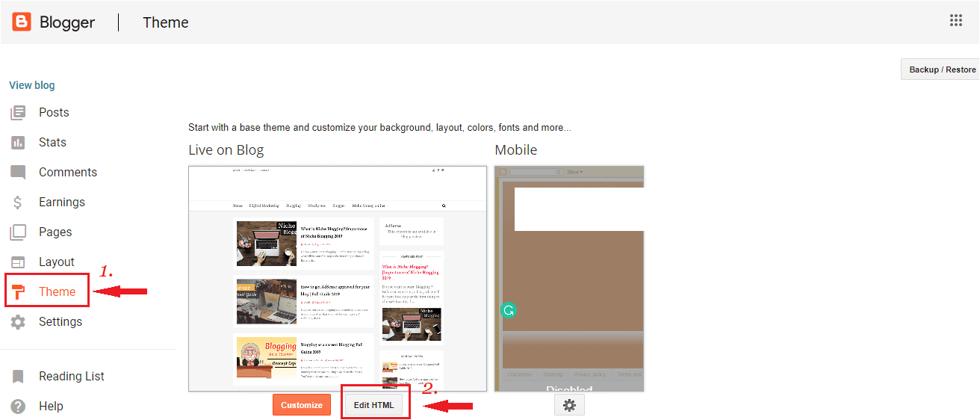Click the Mobile theme preview thumbnail
Viewport: 980px width, 420px height.
(x=569, y=279)
